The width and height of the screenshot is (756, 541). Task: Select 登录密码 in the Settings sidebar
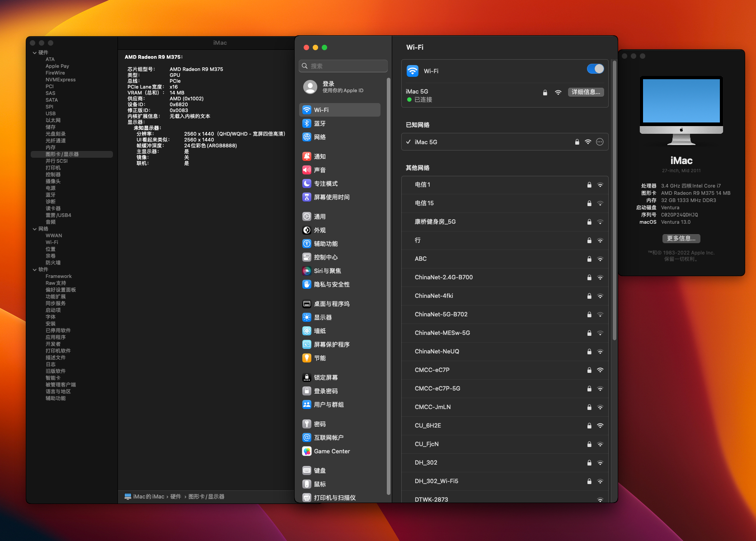pos(340,391)
